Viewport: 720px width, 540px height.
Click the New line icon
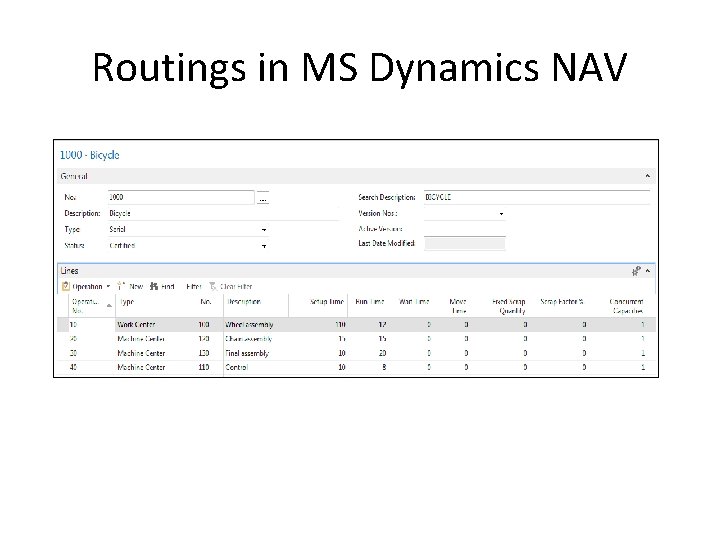tap(121, 286)
